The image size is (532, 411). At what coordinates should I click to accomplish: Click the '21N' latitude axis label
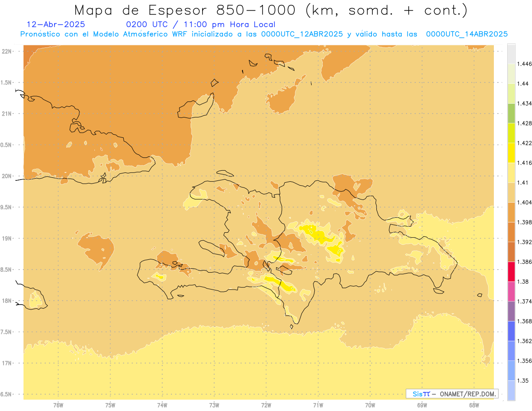pos(7,114)
